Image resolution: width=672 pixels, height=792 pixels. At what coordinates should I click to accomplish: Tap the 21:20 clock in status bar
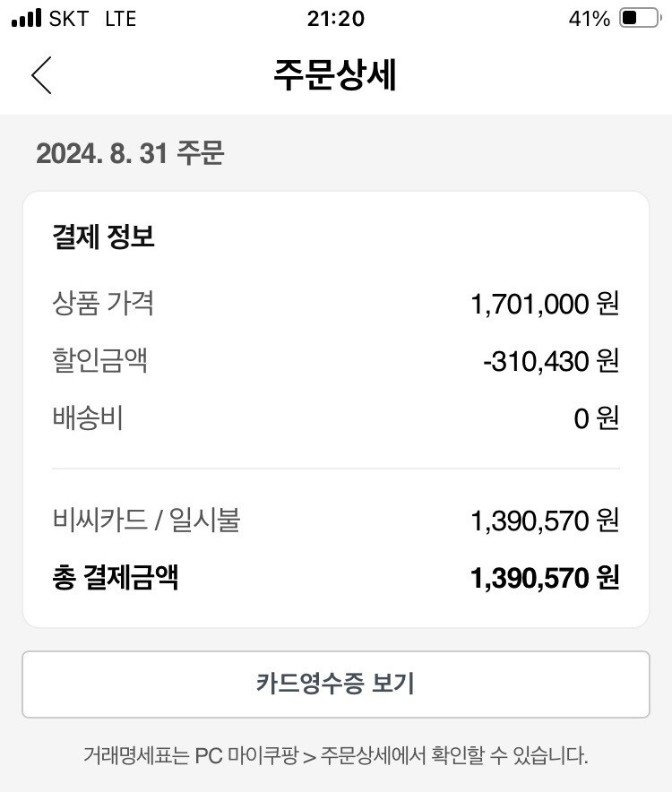click(x=335, y=19)
